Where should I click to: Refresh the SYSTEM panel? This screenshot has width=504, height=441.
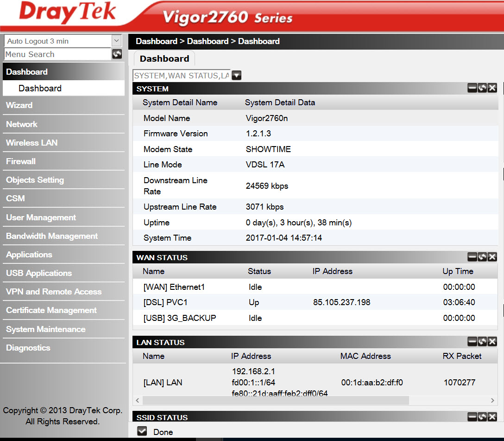(482, 88)
